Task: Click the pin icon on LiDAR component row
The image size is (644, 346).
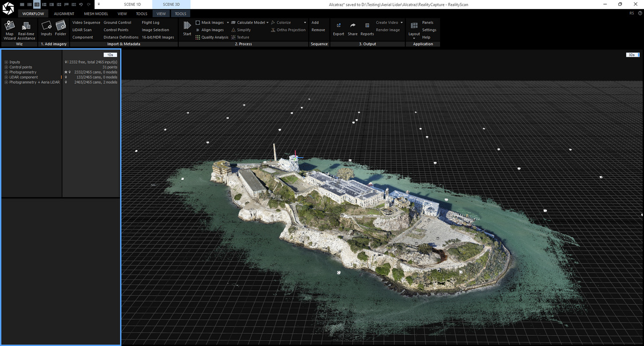Action: (65, 77)
